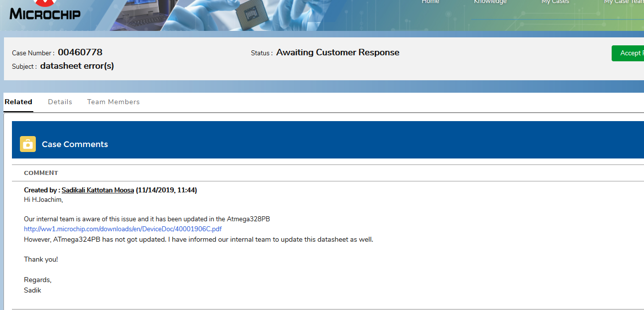Click the sentence starting However, ATmega324PB
This screenshot has width=644, height=310.
pyautogui.click(x=199, y=239)
